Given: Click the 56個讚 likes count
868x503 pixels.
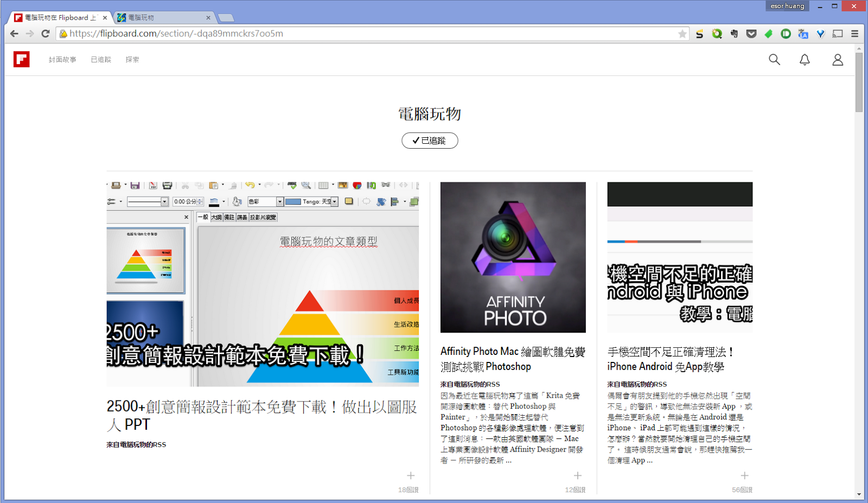Looking at the screenshot, I should point(742,489).
